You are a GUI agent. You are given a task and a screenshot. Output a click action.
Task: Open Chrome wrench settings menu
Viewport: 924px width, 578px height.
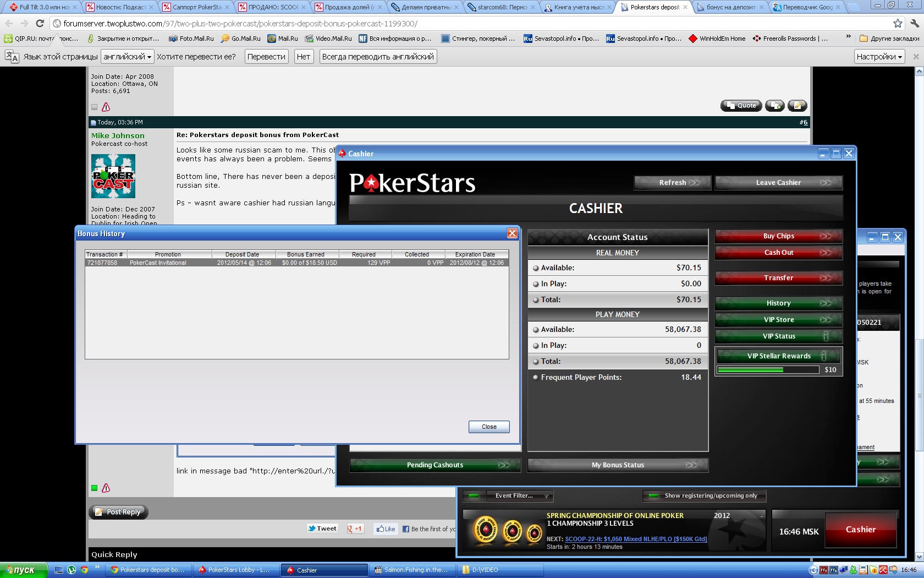914,23
